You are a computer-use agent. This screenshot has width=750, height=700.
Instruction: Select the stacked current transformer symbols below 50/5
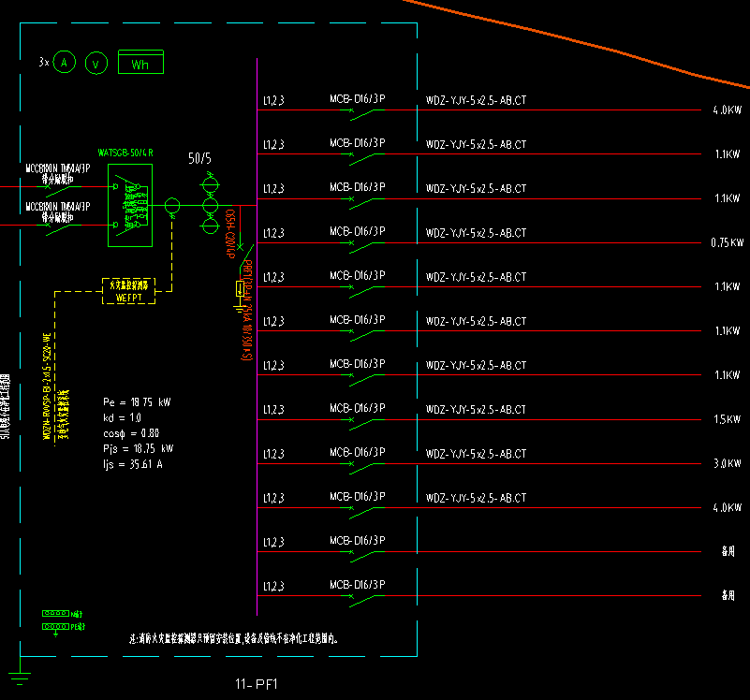tap(210, 205)
